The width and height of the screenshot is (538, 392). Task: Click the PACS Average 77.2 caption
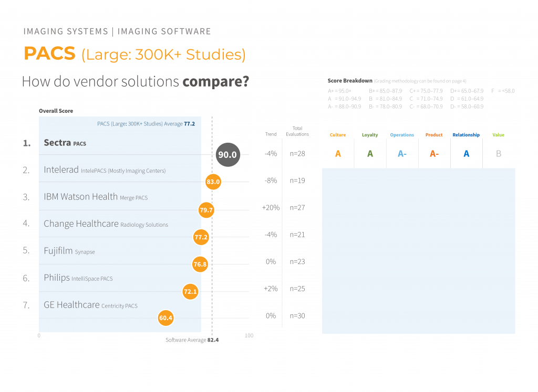coord(146,124)
